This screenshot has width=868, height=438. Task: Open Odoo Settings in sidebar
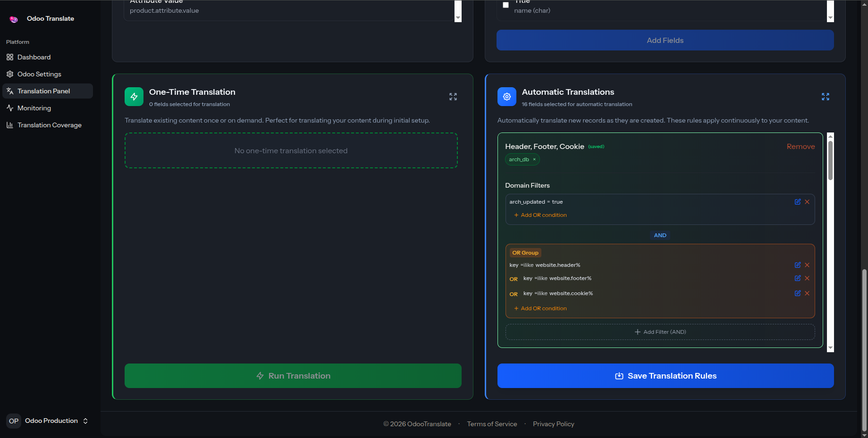(x=48, y=74)
